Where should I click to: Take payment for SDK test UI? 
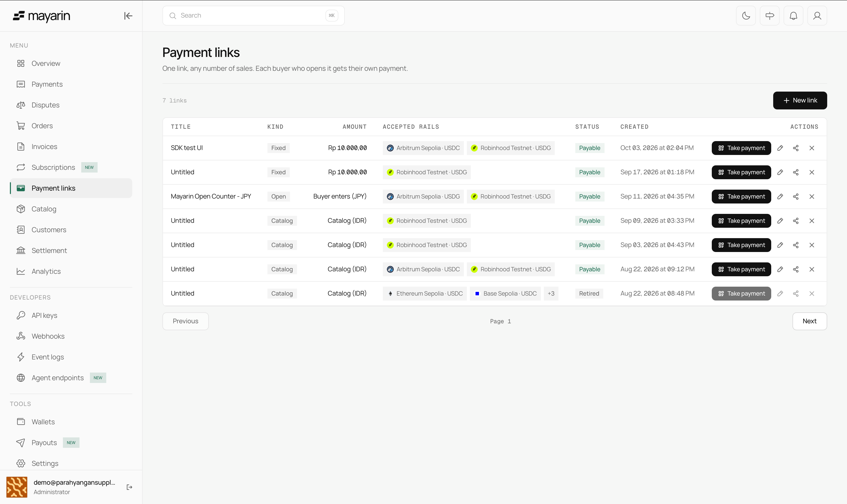(x=741, y=148)
